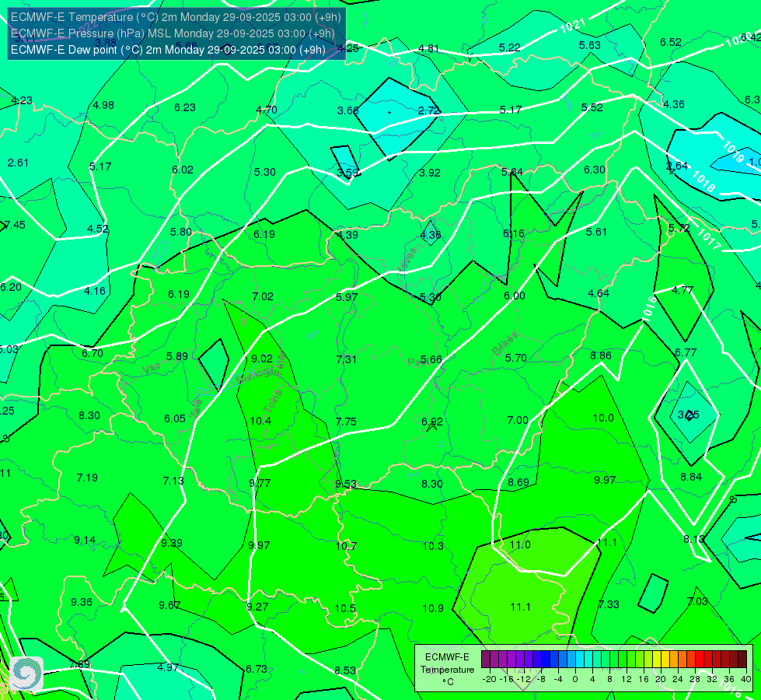Click the 1017 isobar label

(x=709, y=239)
